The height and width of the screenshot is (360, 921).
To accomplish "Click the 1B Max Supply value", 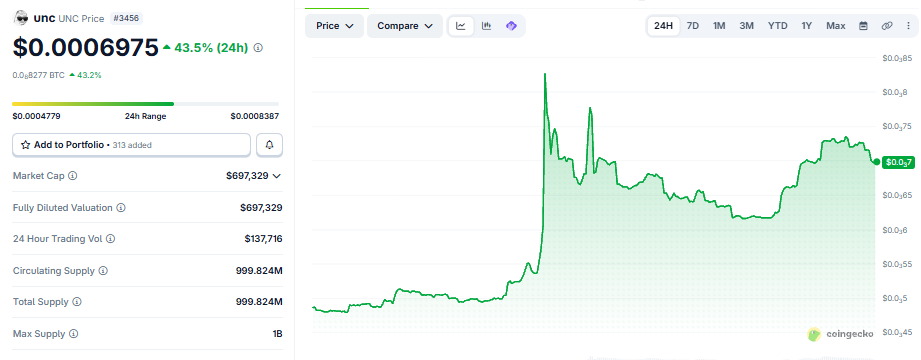I will (x=277, y=334).
